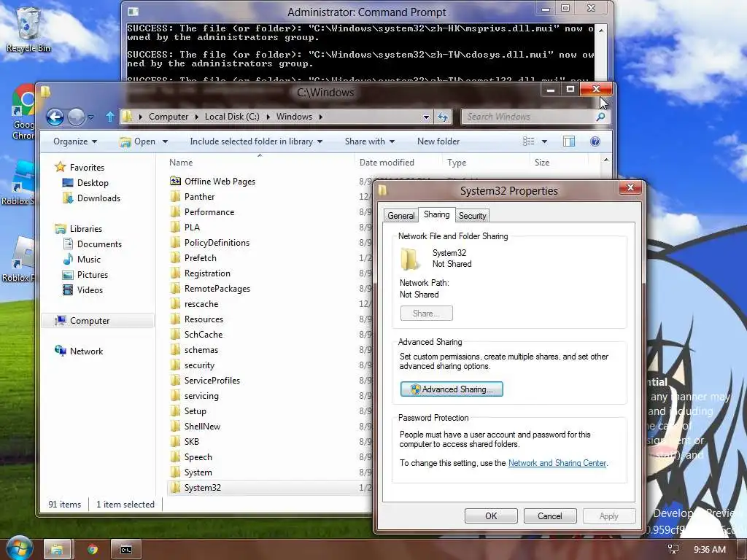Viewport: 747px width, 560px height.
Task: Open Google Chrome desktop shortcut
Action: [24, 112]
